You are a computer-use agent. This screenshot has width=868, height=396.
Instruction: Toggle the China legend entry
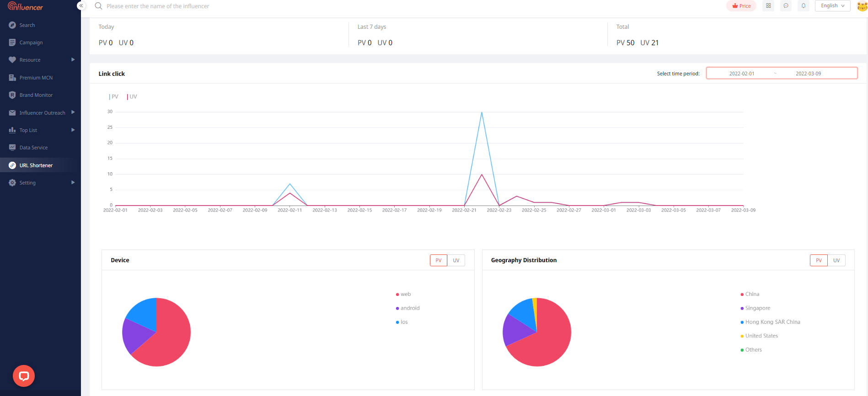[750, 294]
